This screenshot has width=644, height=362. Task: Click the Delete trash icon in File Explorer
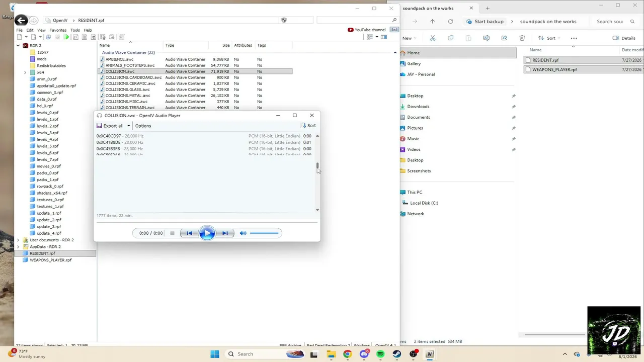[522, 38]
